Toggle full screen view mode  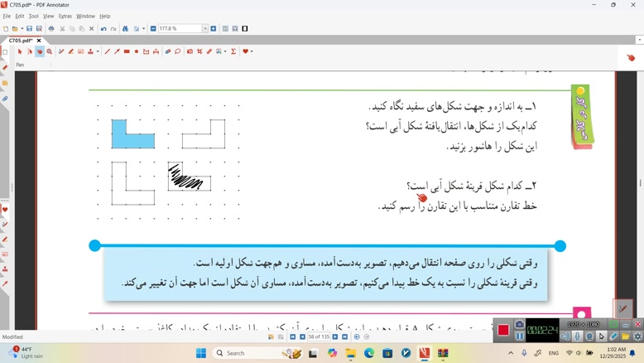point(245,28)
